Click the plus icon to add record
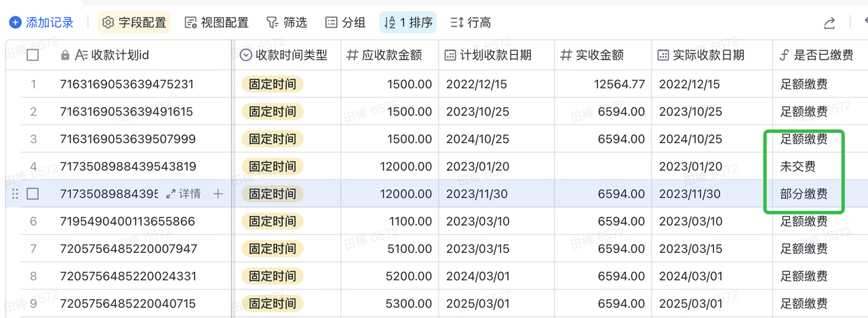 pos(15,22)
